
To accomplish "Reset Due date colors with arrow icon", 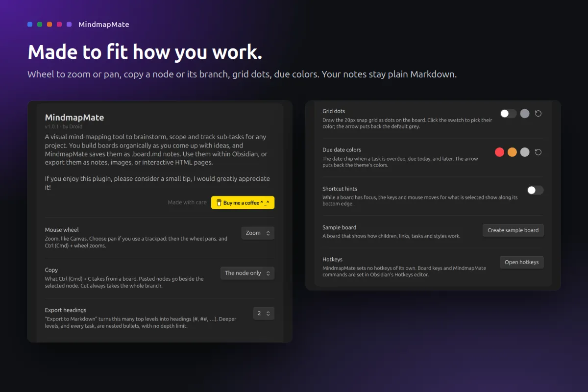I will click(538, 152).
